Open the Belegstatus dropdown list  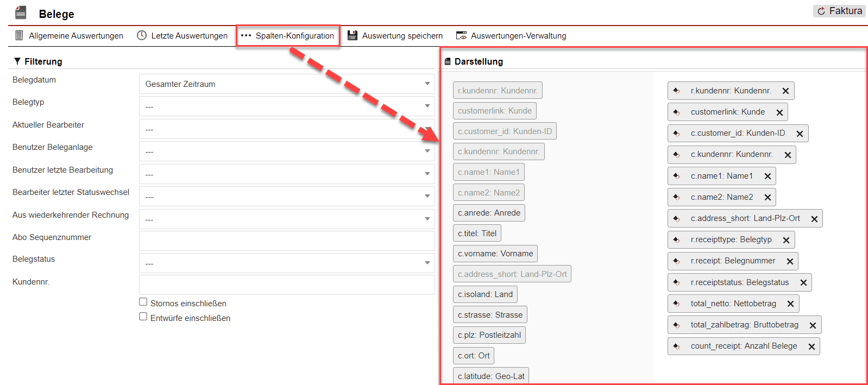tap(286, 263)
